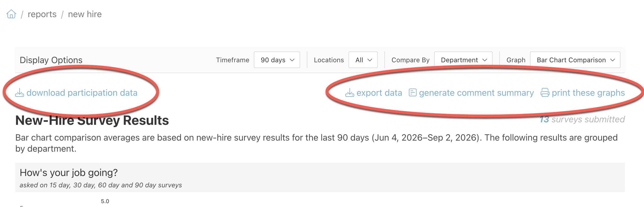This screenshot has height=207, width=644.
Task: Click the printer icon for graphs
Action: (x=545, y=92)
